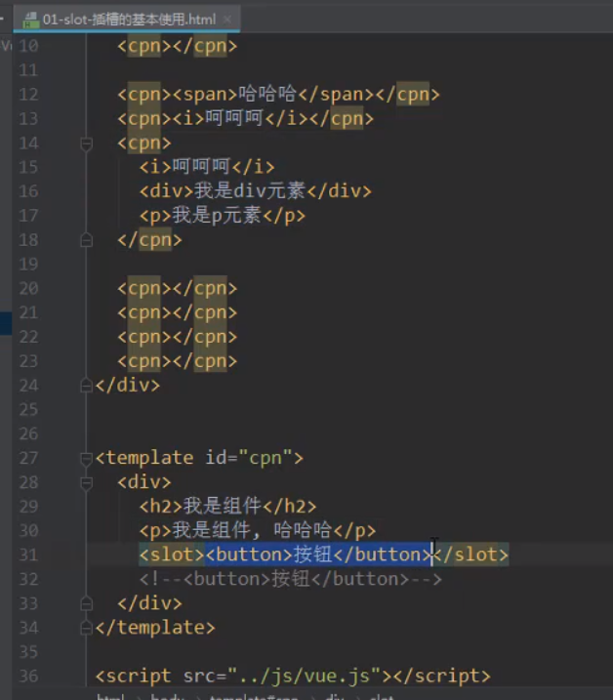Screen dimensions: 613x700
Task: Close the 01-slot HTML file tab
Action: click(x=227, y=20)
